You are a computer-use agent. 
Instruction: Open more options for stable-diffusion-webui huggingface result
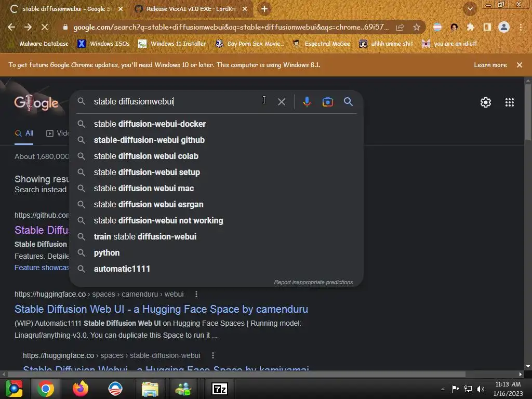point(212,355)
